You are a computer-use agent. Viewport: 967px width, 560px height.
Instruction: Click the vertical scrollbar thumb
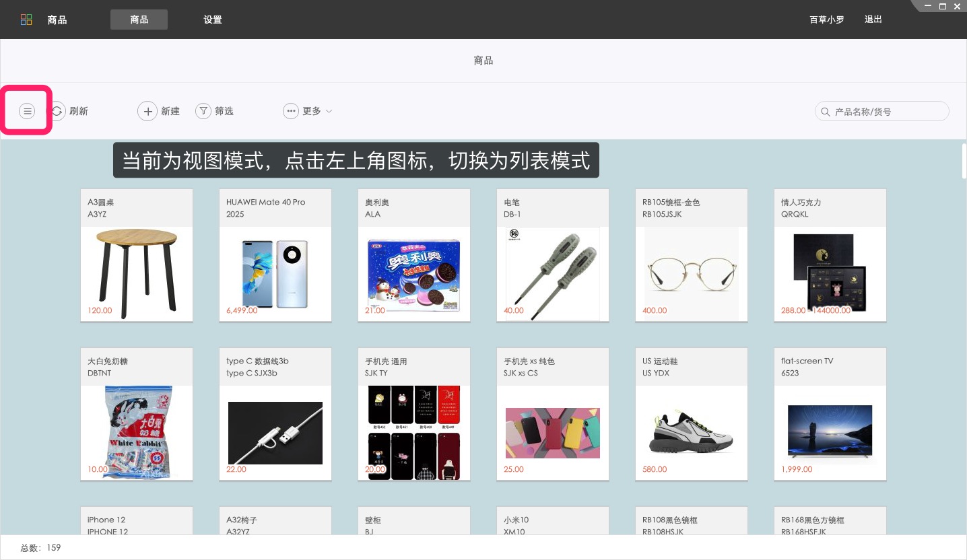(x=964, y=160)
